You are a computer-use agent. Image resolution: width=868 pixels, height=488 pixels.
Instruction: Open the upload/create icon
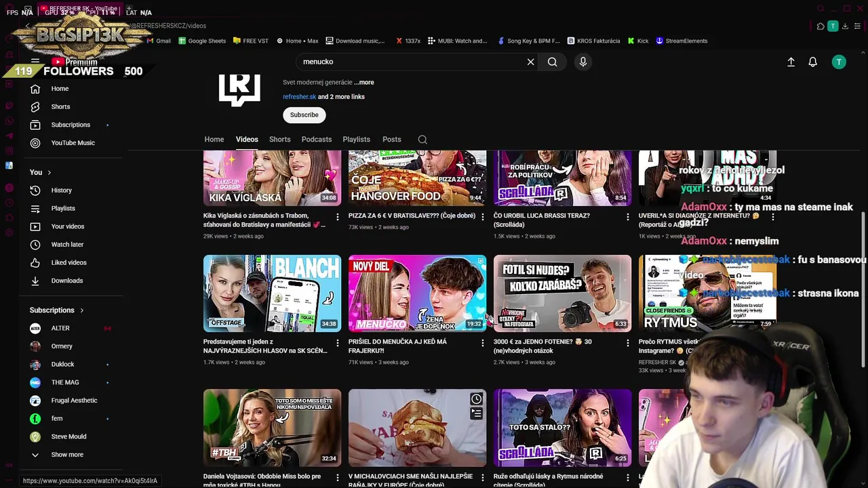coord(791,62)
